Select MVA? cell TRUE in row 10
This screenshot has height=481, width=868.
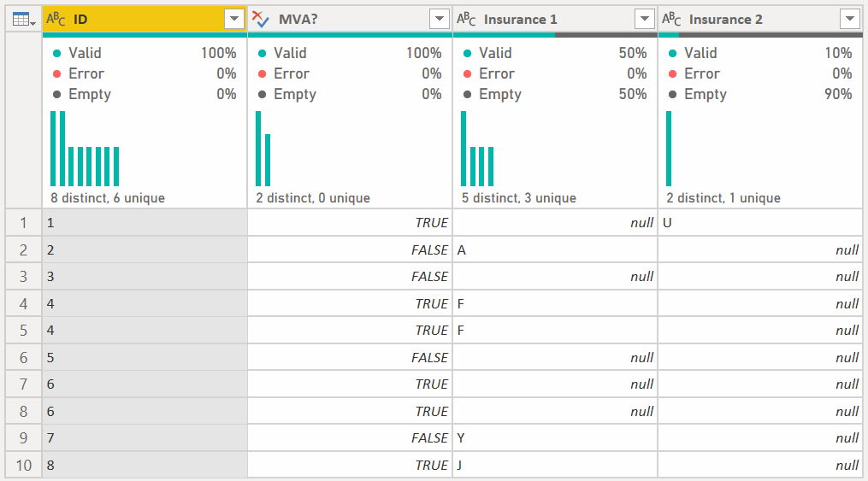350,465
